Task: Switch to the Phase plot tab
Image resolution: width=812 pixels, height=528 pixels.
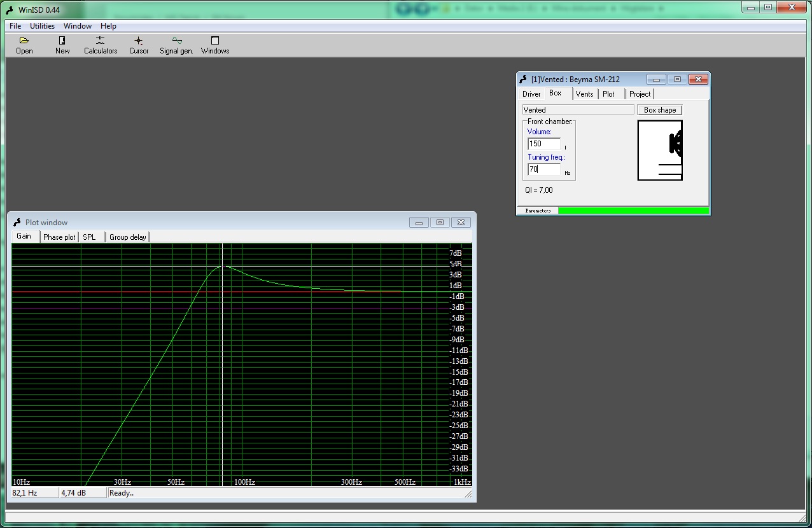Action: point(59,237)
